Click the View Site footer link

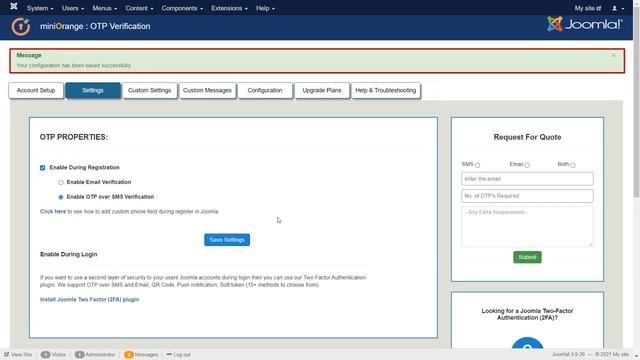18,354
